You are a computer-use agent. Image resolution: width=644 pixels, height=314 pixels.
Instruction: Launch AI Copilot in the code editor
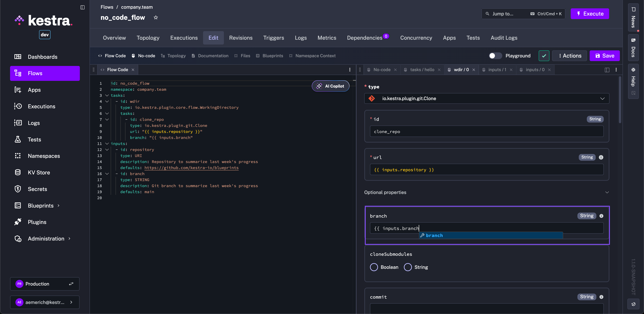330,86
